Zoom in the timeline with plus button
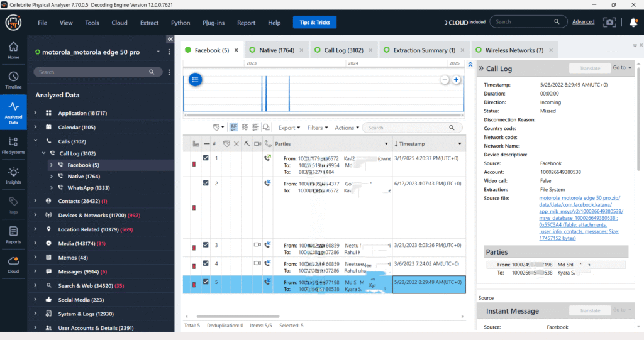 (456, 80)
